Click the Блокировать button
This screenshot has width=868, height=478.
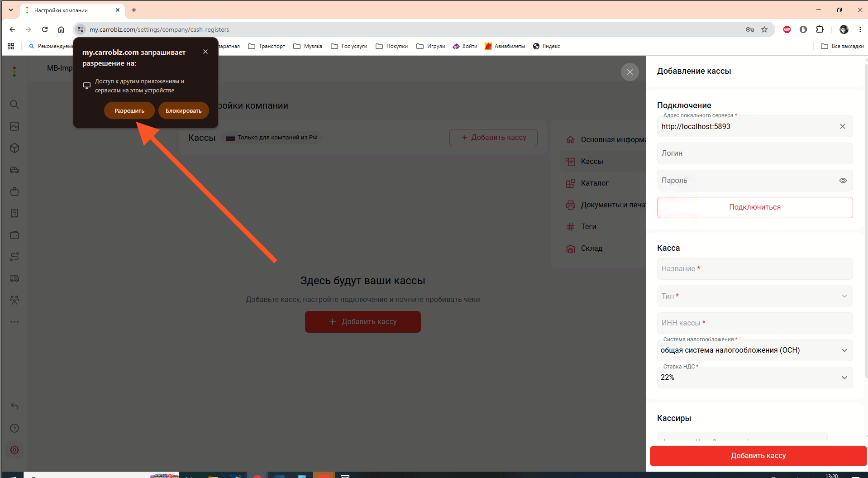pyautogui.click(x=184, y=110)
